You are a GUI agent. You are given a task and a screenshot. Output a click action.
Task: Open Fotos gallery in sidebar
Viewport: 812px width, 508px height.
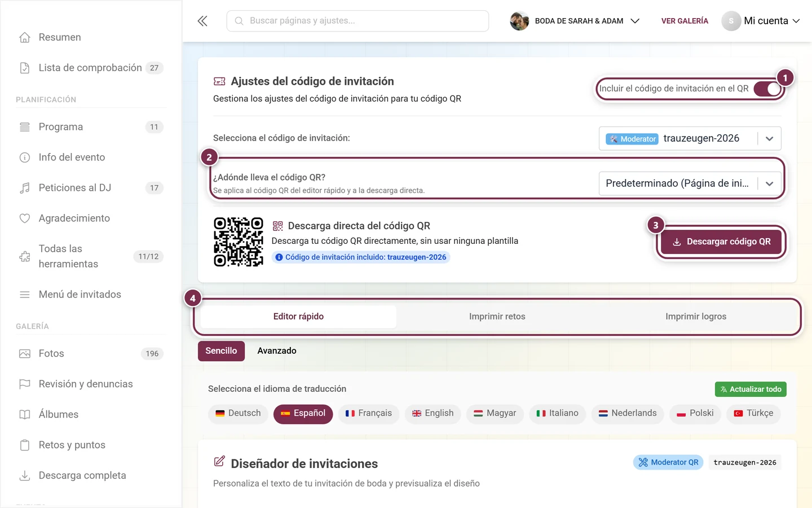pos(91,354)
